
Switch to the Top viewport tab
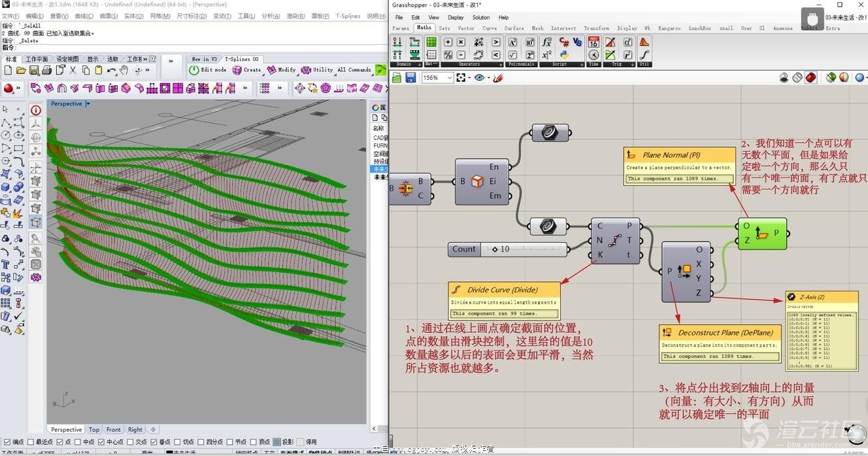94,429
